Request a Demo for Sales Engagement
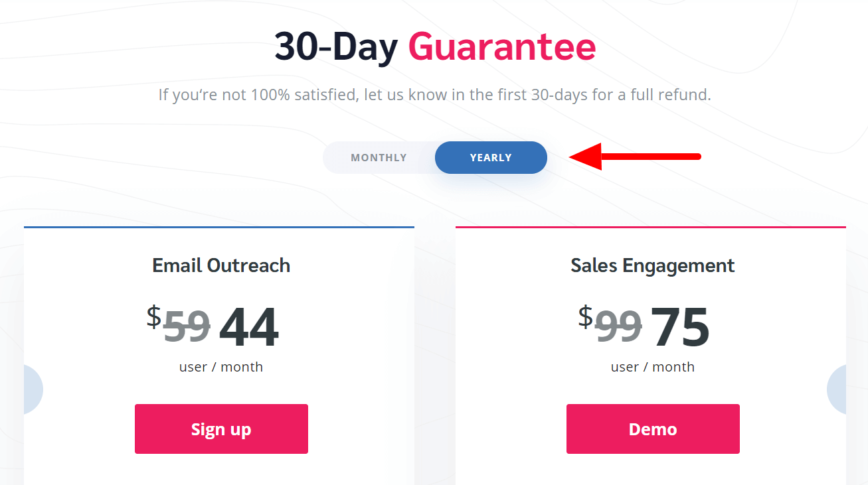The image size is (868, 485). click(653, 429)
